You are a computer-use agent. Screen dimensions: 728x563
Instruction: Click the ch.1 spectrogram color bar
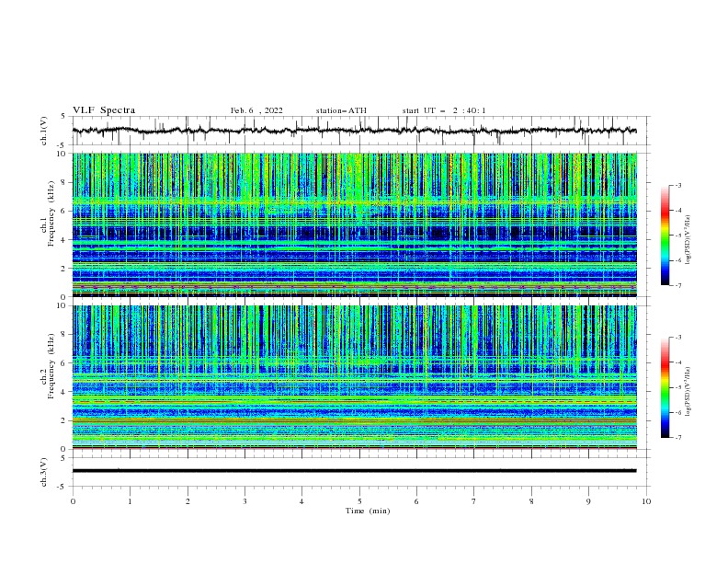(665, 236)
